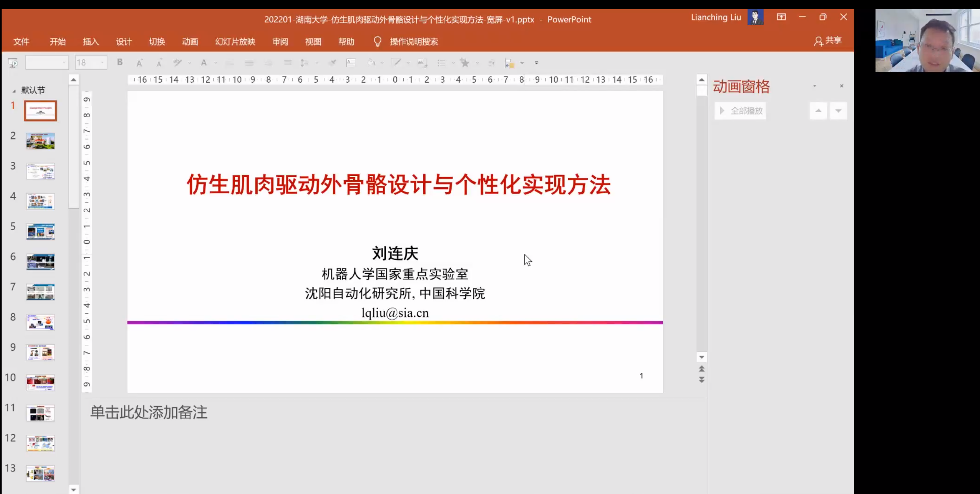Click the text box icon
This screenshot has height=494, width=980.
pos(351,63)
